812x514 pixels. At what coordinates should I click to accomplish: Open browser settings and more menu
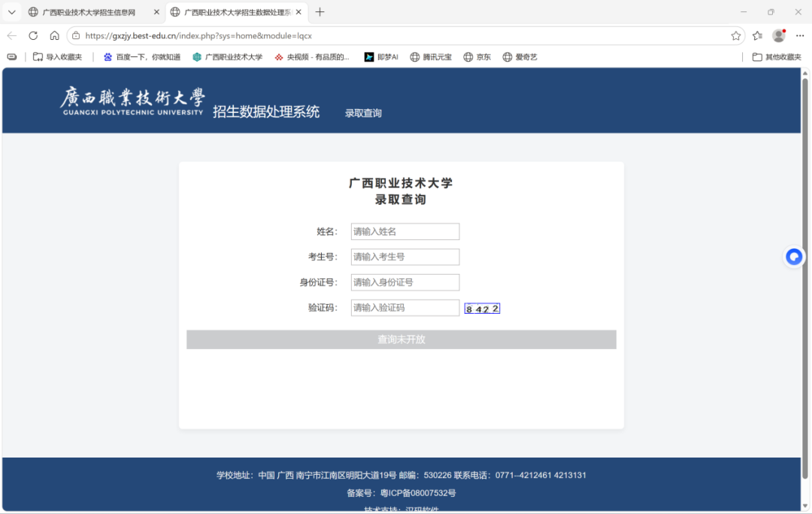click(x=800, y=36)
